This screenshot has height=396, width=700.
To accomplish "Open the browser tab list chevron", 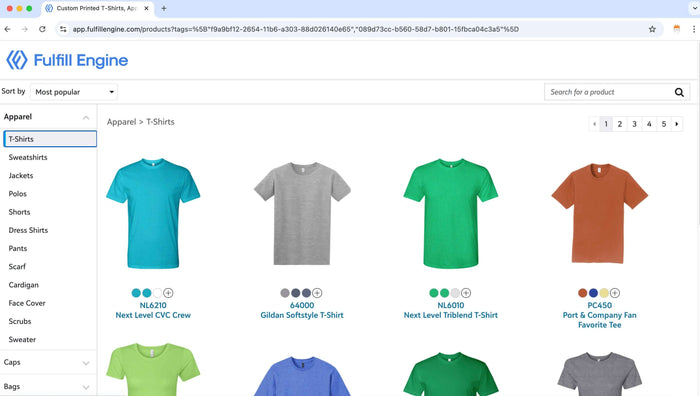I will point(694,8).
